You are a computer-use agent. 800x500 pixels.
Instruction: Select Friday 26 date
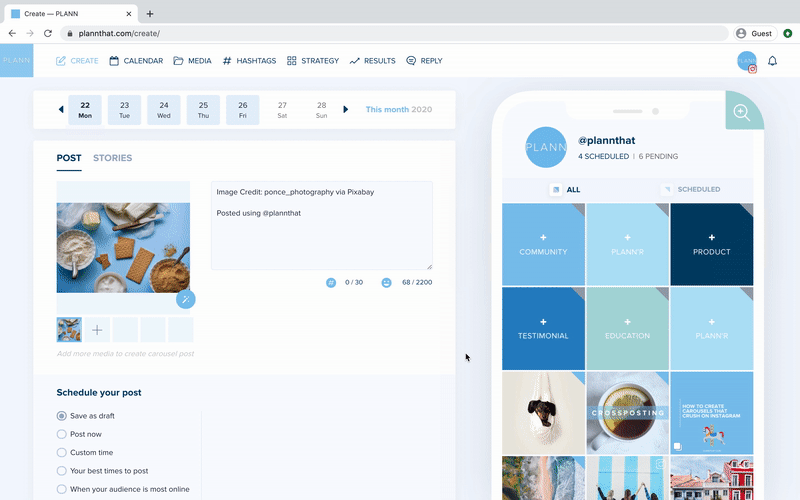tap(242, 110)
